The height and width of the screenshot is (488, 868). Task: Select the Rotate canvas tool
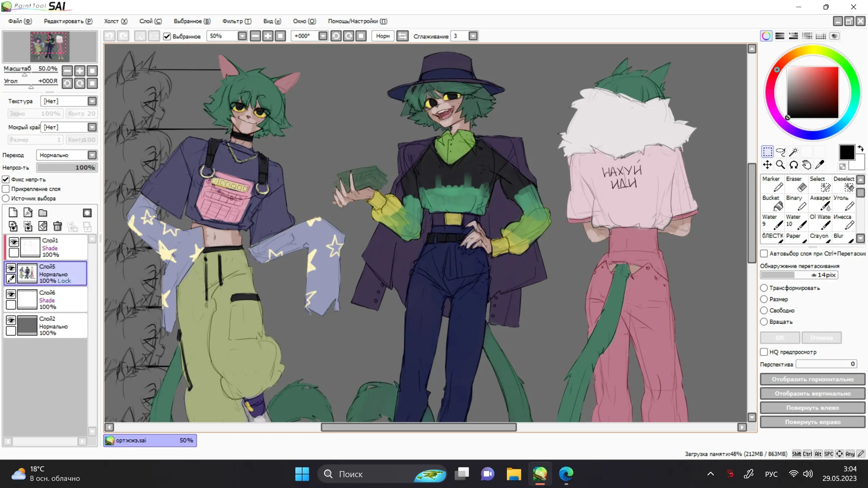794,165
